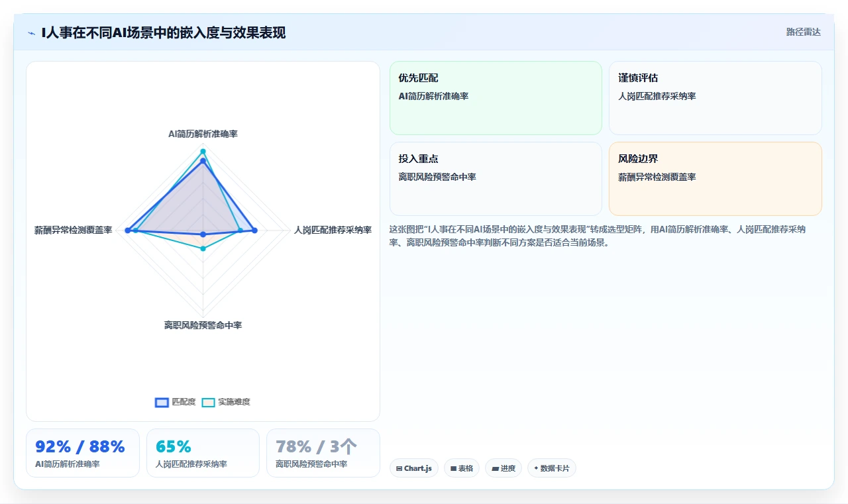Click the 表格 tag icon
Screen dimensions: 848x504
(453, 468)
